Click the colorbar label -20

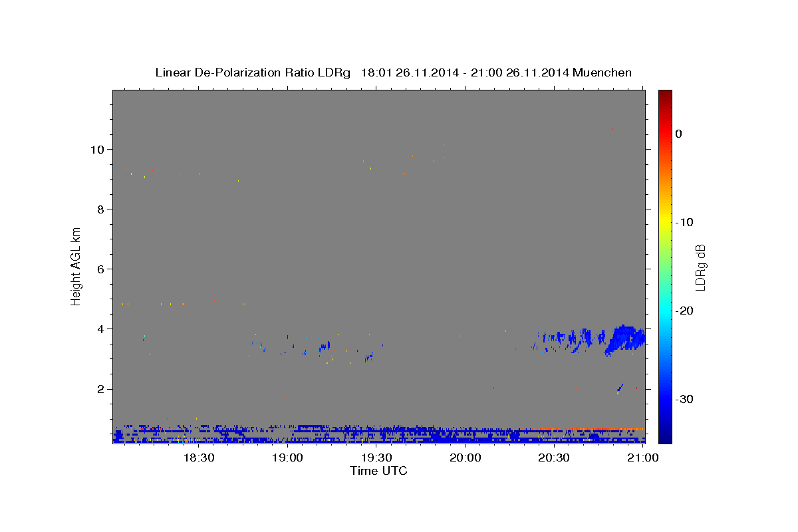pyautogui.click(x=684, y=311)
